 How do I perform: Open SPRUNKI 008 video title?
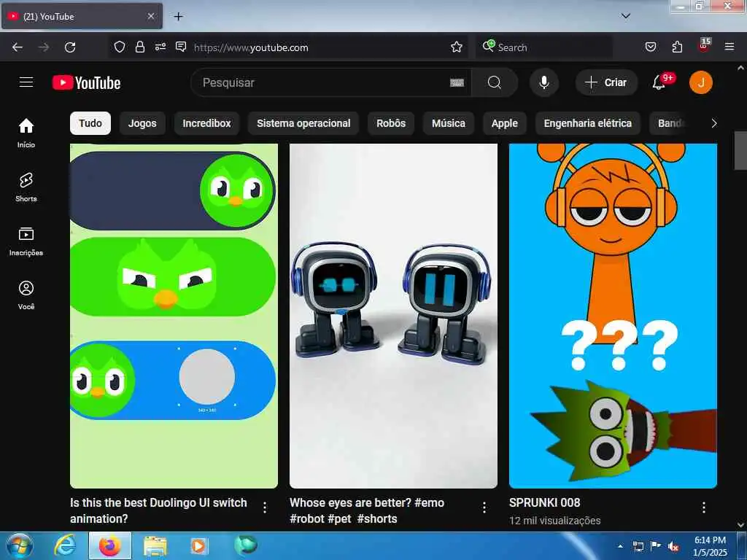(544, 502)
